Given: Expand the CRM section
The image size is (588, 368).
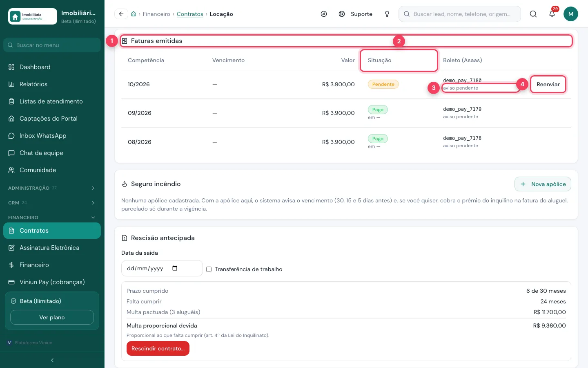Looking at the screenshot, I should click(52, 203).
